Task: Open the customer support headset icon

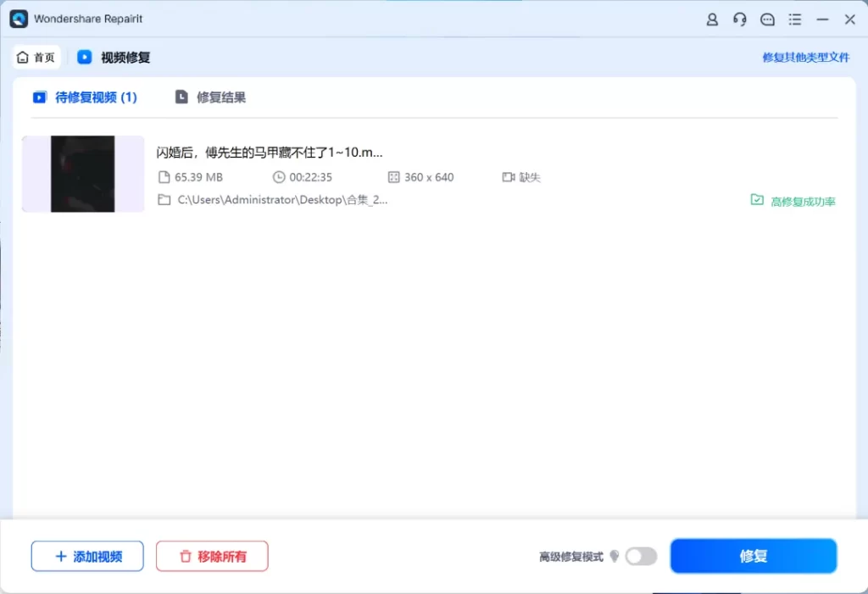Action: (739, 19)
